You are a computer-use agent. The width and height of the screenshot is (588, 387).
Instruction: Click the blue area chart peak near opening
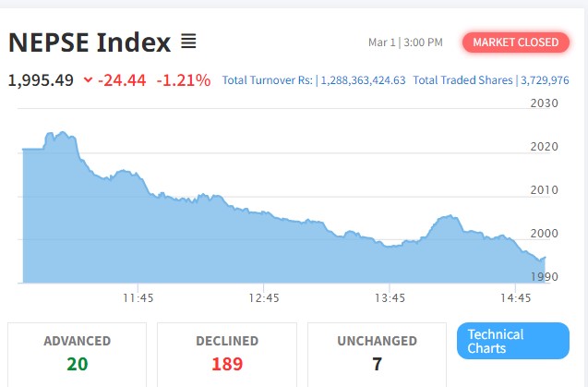click(x=63, y=136)
